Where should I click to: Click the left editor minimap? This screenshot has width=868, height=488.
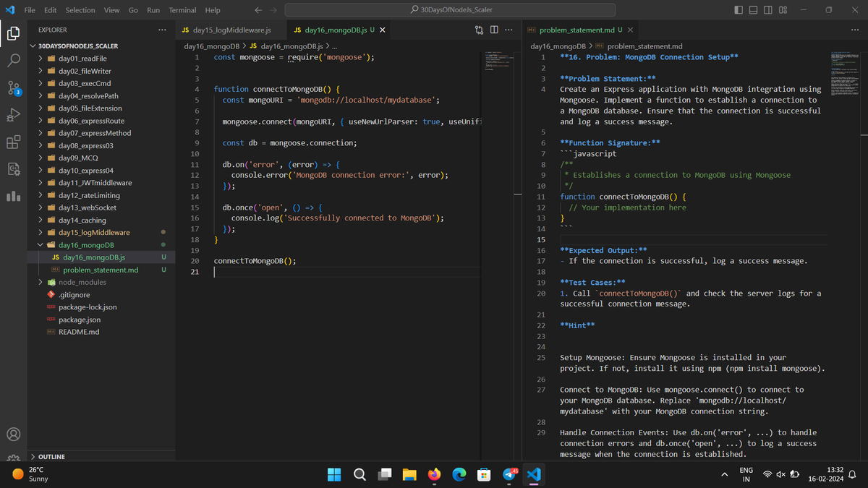click(x=498, y=61)
